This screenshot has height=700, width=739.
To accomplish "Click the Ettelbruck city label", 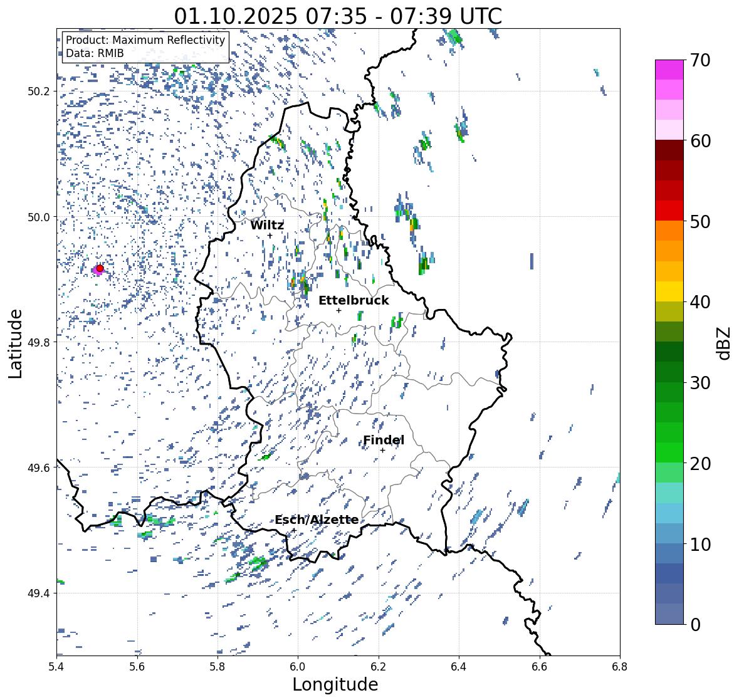I will [x=354, y=301].
